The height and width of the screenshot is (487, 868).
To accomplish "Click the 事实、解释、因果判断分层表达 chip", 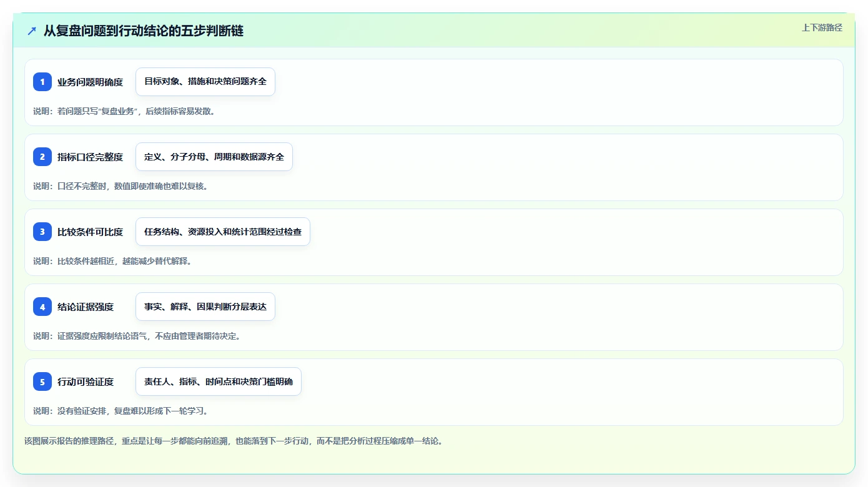I will coord(205,307).
